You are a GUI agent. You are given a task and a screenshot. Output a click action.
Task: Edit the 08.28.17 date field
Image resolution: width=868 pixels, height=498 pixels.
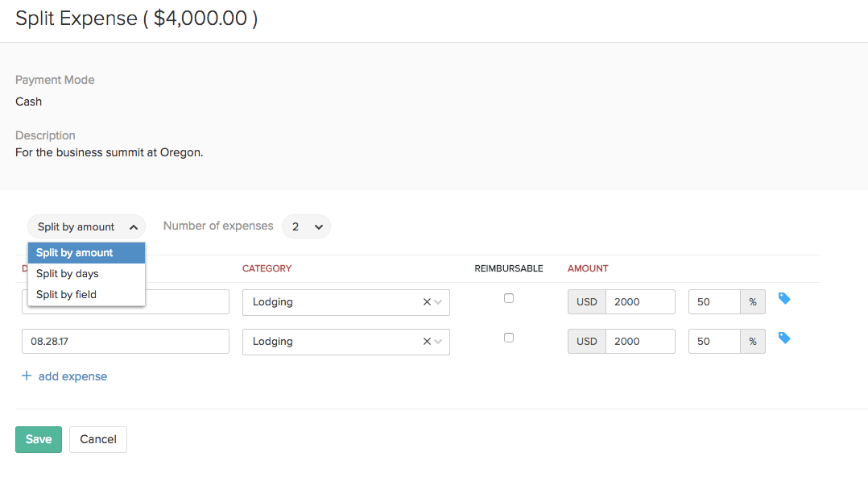click(x=126, y=342)
